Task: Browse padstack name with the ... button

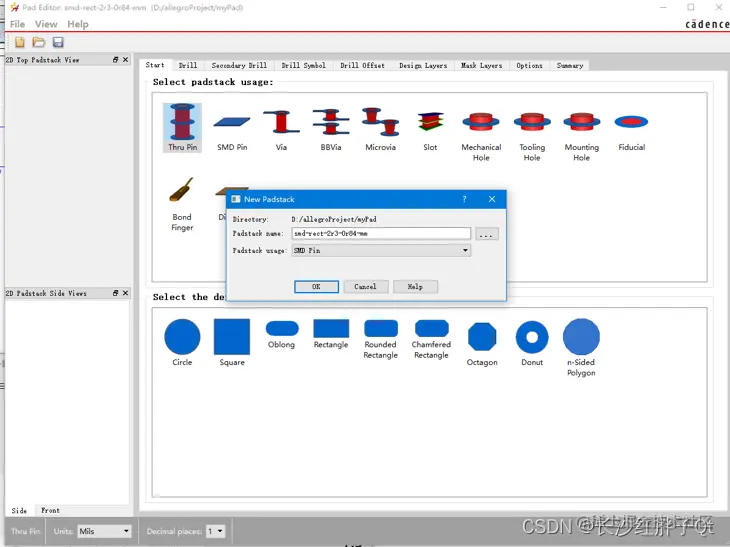Action: (x=487, y=234)
